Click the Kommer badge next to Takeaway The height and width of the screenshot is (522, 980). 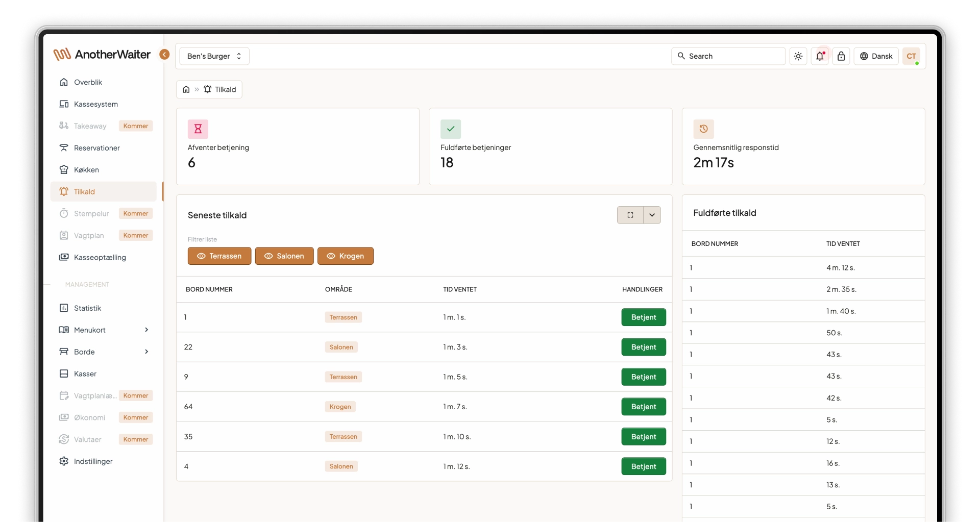point(136,126)
